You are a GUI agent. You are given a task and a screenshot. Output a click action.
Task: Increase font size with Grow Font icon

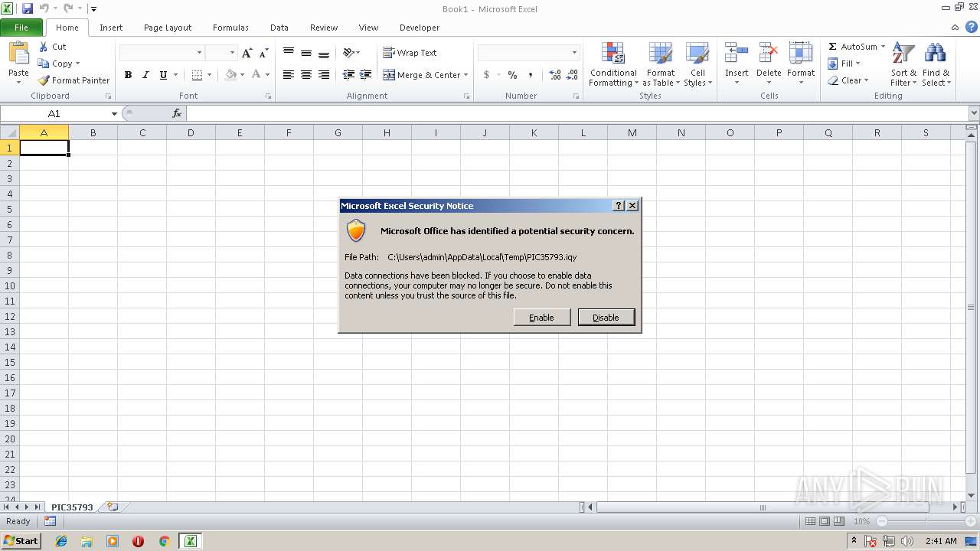[x=247, y=53]
